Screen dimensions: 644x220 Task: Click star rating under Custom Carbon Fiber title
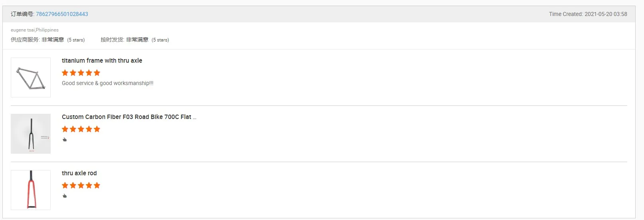(81, 129)
